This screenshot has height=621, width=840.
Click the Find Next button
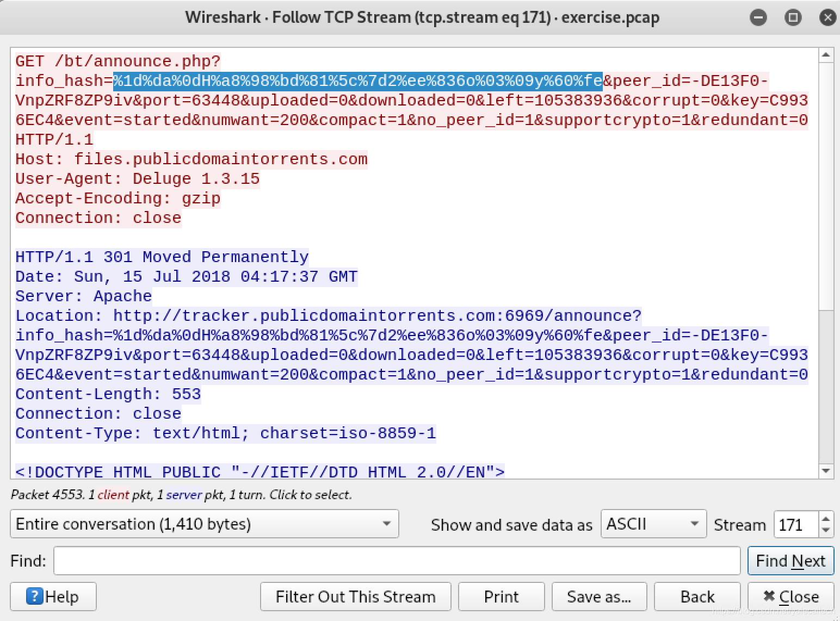790,561
